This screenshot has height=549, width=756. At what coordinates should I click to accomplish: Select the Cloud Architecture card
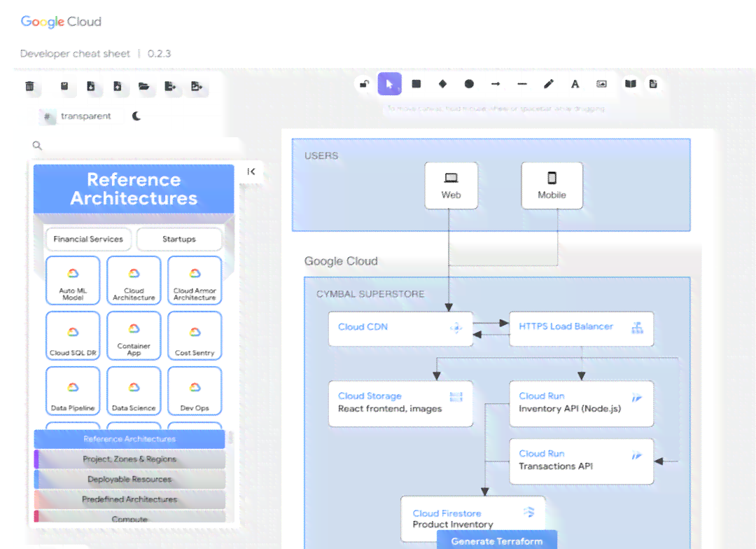134,280
